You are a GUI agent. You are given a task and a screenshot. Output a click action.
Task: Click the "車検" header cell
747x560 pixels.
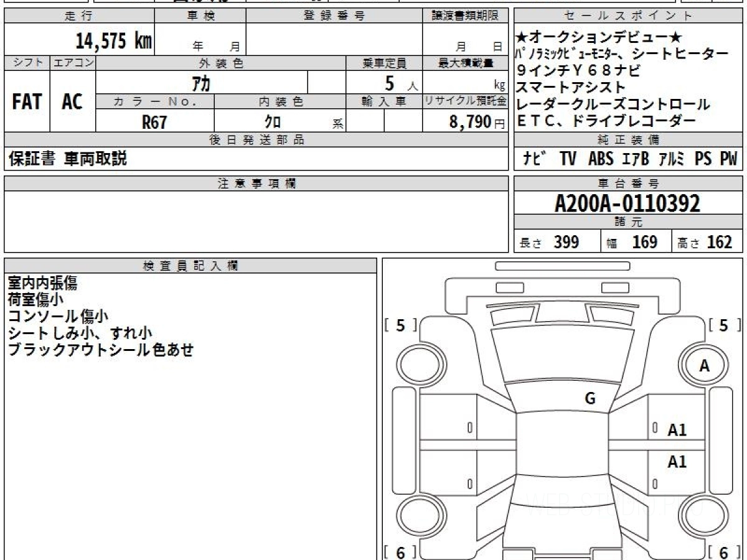(200, 16)
